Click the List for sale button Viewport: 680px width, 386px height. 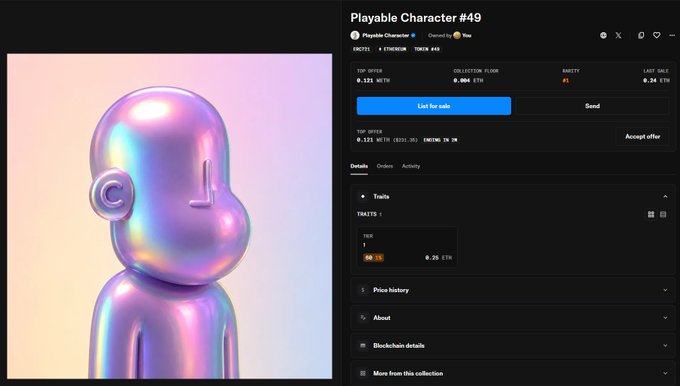pyautogui.click(x=434, y=106)
